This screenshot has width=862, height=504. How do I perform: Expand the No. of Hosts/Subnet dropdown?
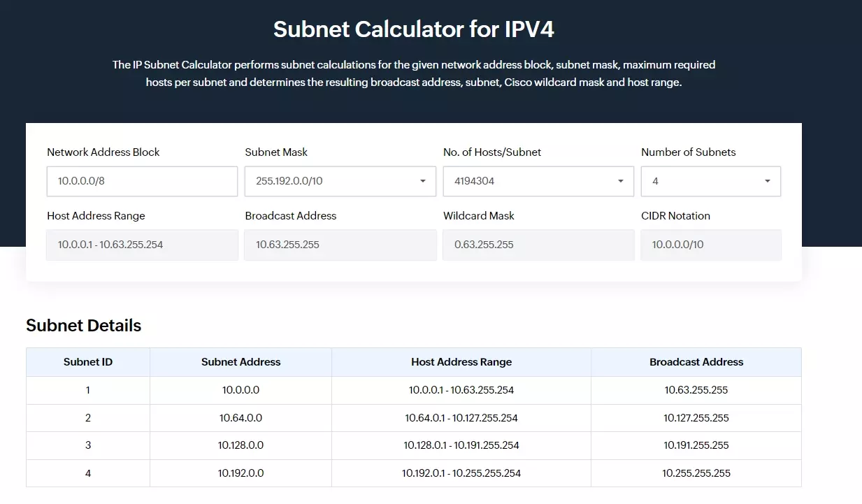[x=538, y=181]
